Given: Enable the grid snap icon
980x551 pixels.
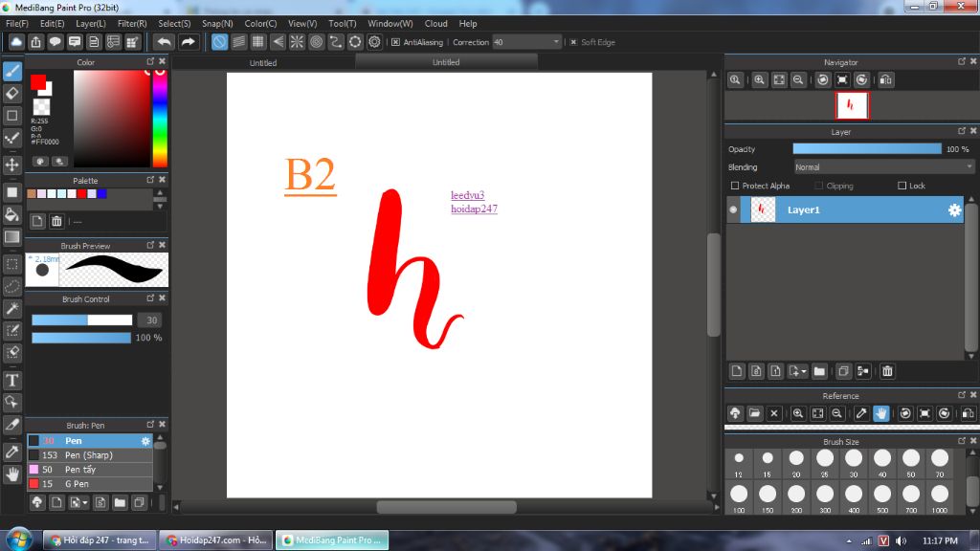Looking at the screenshot, I should click(x=258, y=42).
